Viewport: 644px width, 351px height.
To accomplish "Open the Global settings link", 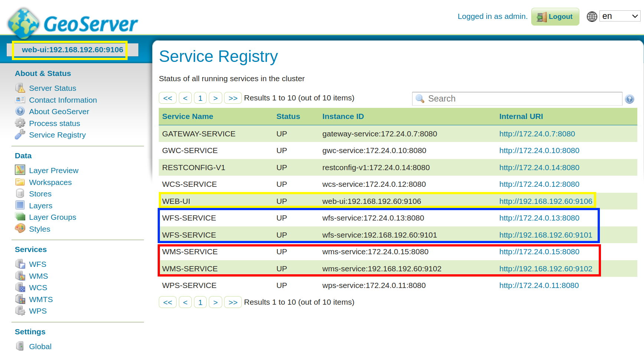I will [x=40, y=347].
